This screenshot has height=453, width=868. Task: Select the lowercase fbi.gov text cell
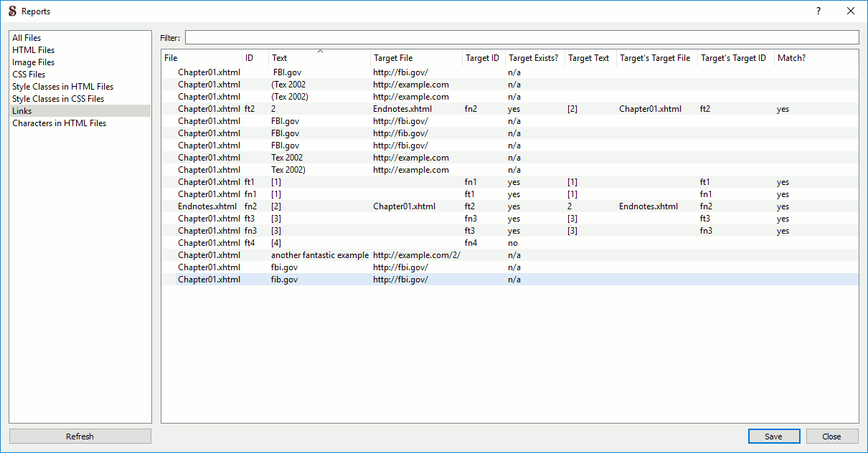(x=284, y=267)
